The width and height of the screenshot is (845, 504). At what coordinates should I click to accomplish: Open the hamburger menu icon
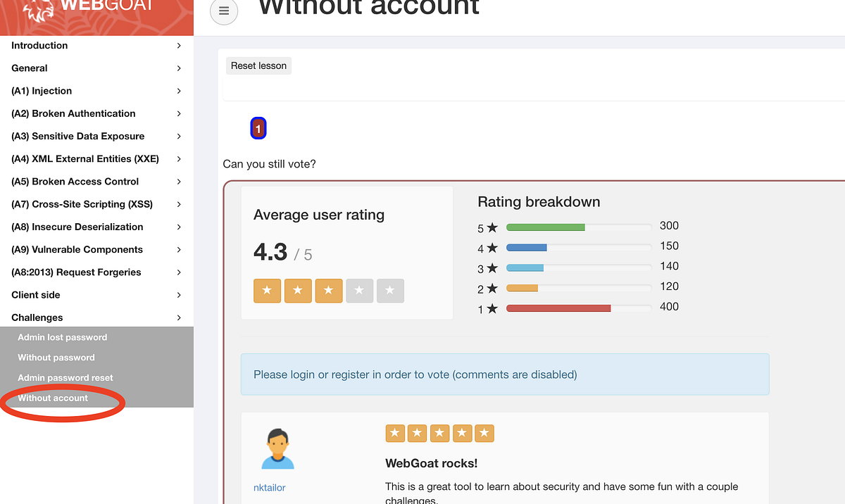[x=223, y=11]
